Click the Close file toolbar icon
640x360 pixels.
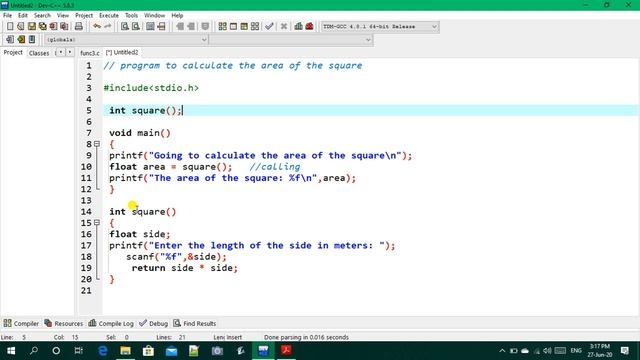pos(53,27)
